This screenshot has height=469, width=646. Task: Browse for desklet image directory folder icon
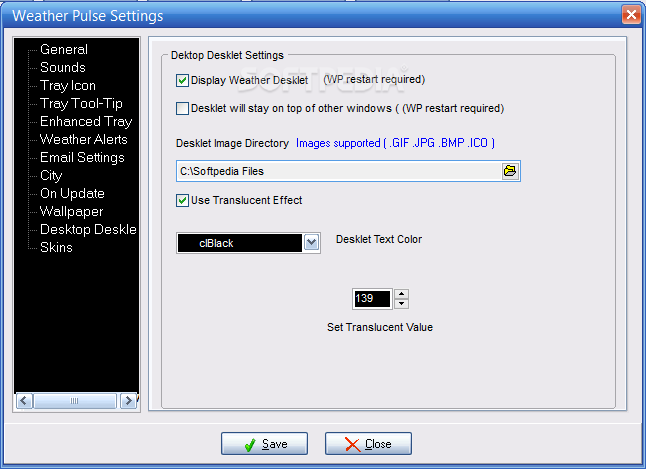click(x=510, y=171)
